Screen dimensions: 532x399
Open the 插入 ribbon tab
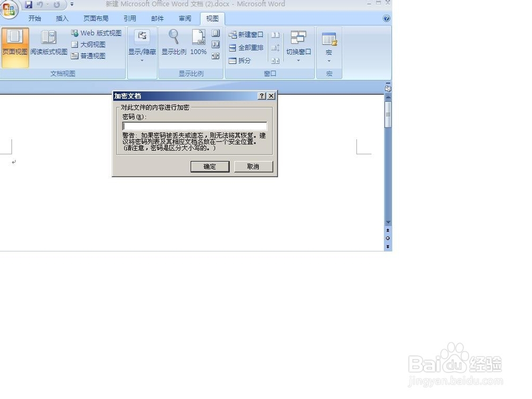click(62, 19)
